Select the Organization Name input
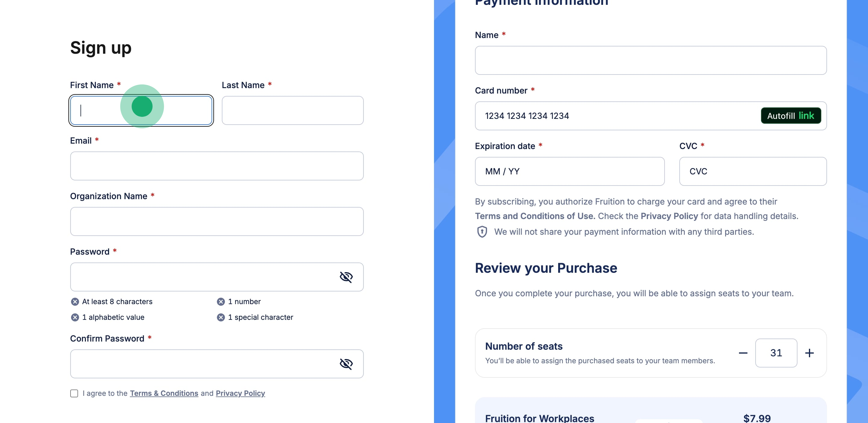 [x=217, y=221]
